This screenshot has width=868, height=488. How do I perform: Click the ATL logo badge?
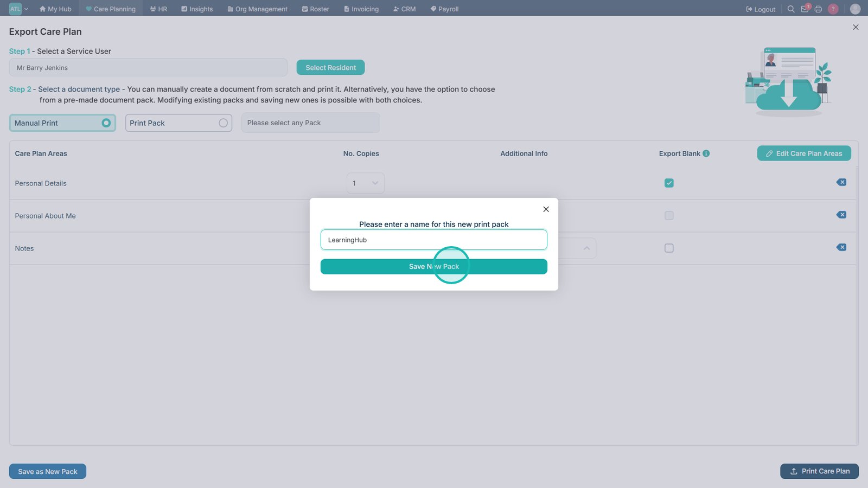tap(15, 9)
